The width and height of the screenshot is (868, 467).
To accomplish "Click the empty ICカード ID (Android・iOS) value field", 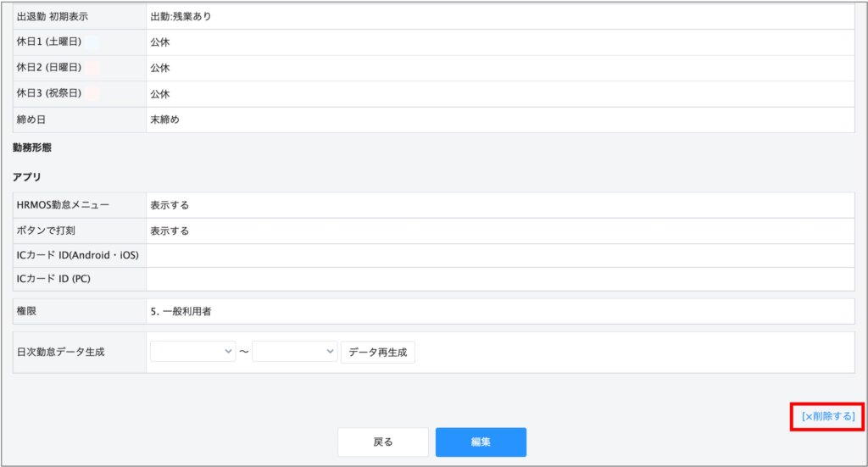I will (499, 255).
